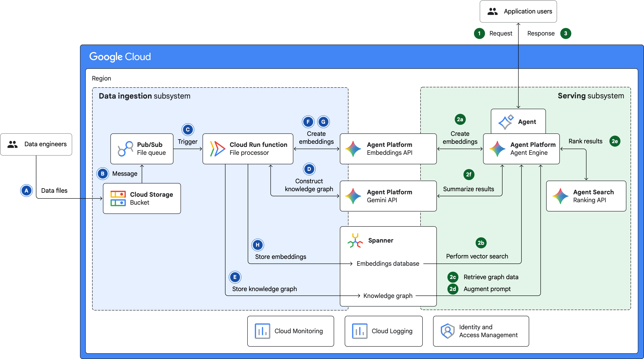The width and height of the screenshot is (644, 359).
Task: Click the 'Data engineers' label
Action: tap(45, 144)
